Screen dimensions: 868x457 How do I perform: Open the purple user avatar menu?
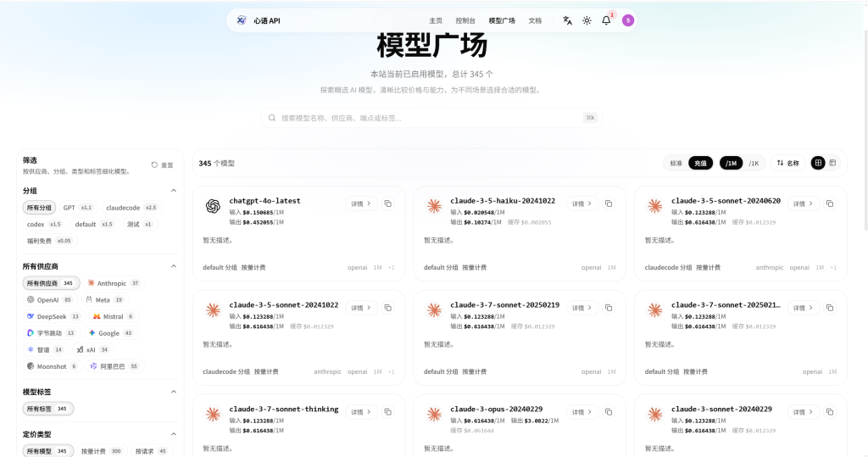pyautogui.click(x=628, y=20)
